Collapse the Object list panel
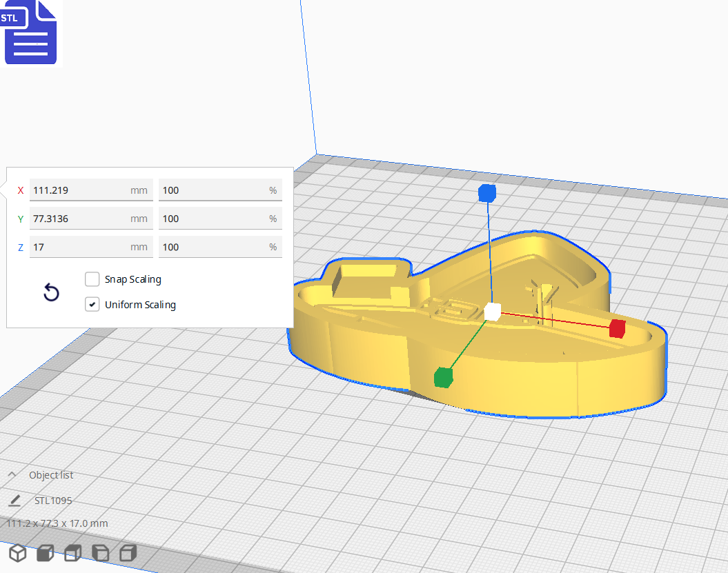 [x=11, y=474]
